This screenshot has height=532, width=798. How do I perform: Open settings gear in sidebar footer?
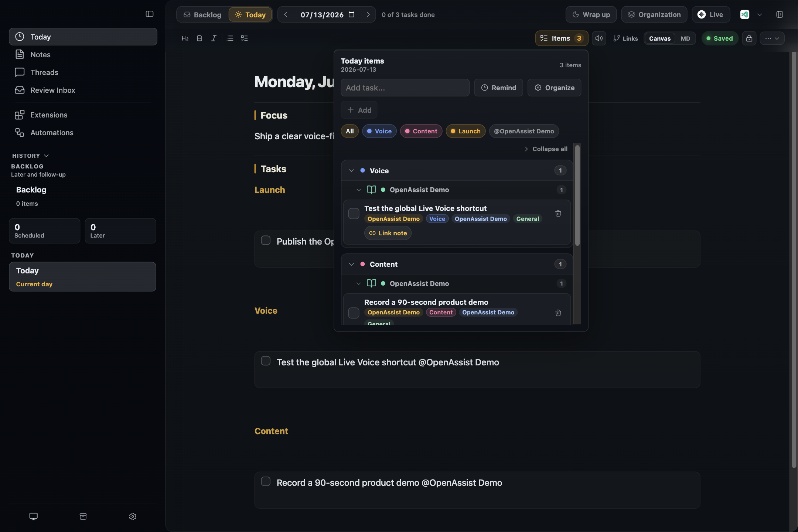click(133, 516)
